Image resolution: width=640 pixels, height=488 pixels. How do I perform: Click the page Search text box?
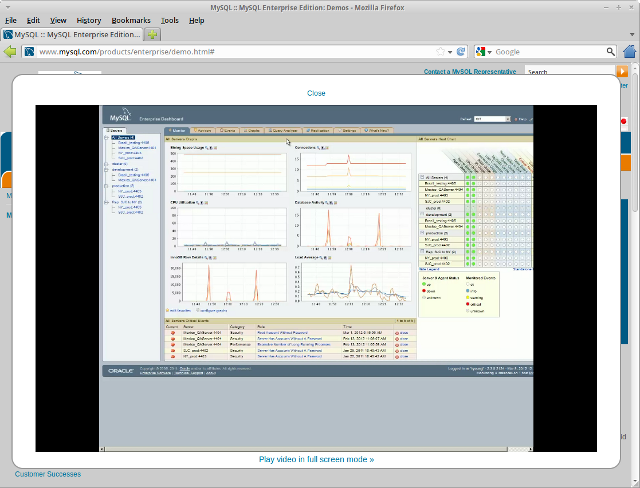pos(570,72)
